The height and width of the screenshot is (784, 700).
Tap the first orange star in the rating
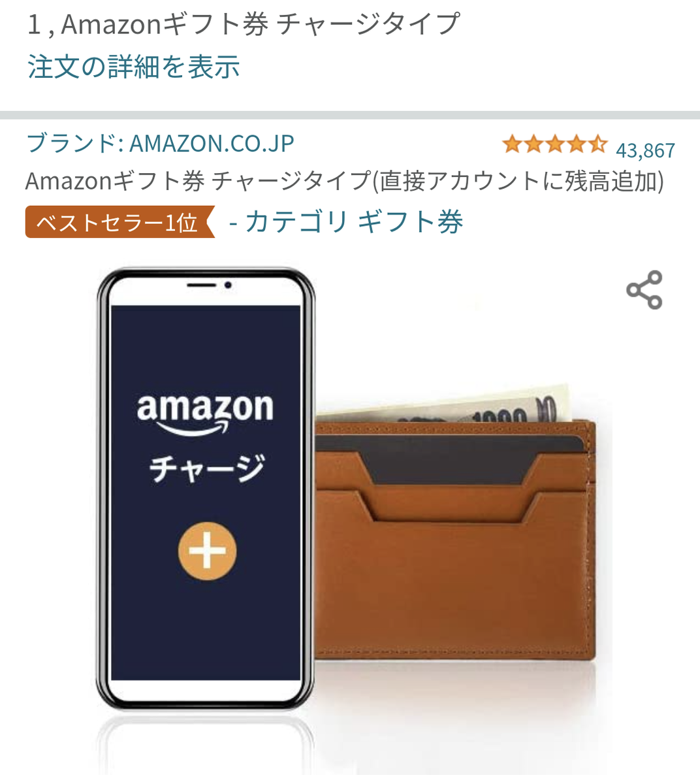(512, 144)
